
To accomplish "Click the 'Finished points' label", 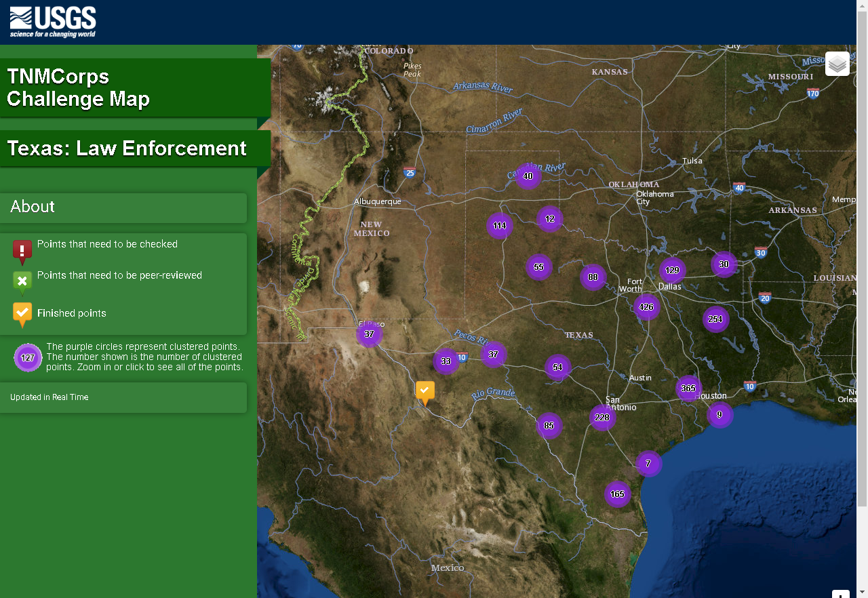I will pyautogui.click(x=72, y=313).
